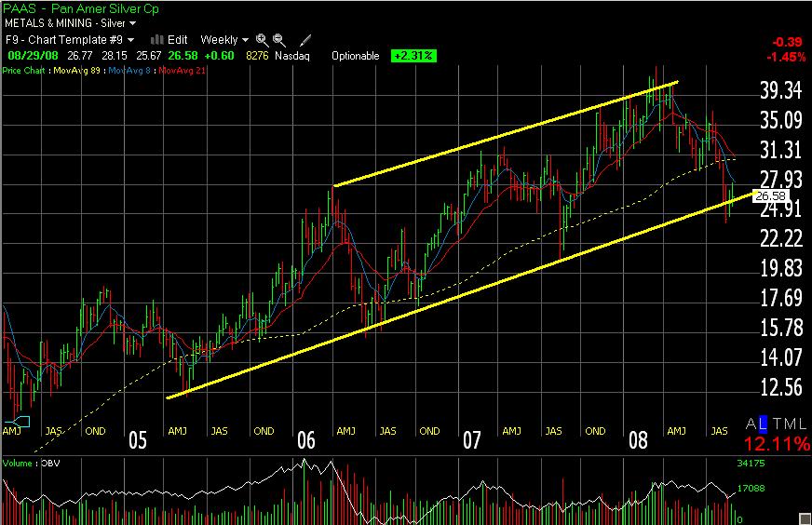The image size is (812, 525).
Task: Click the 08/29/08 date value
Action: click(x=33, y=56)
